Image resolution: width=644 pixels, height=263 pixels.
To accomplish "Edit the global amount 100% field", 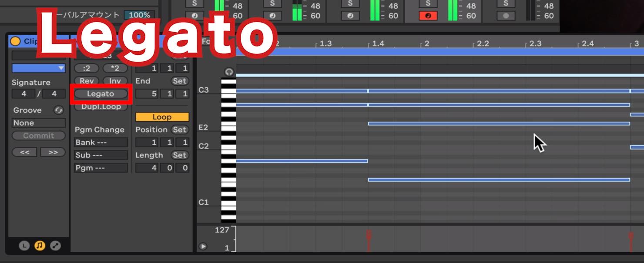I will pyautogui.click(x=139, y=15).
